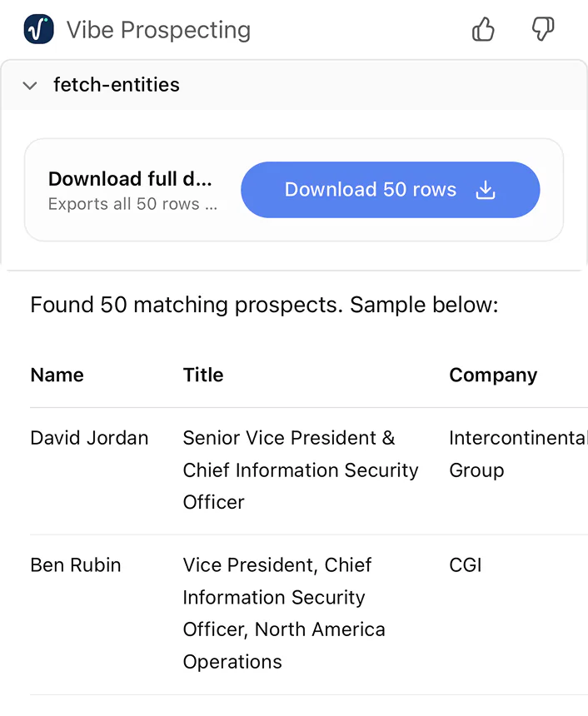Select the Intercontinental Group company entry
Viewport: 588px width, 716px height.
tap(516, 454)
